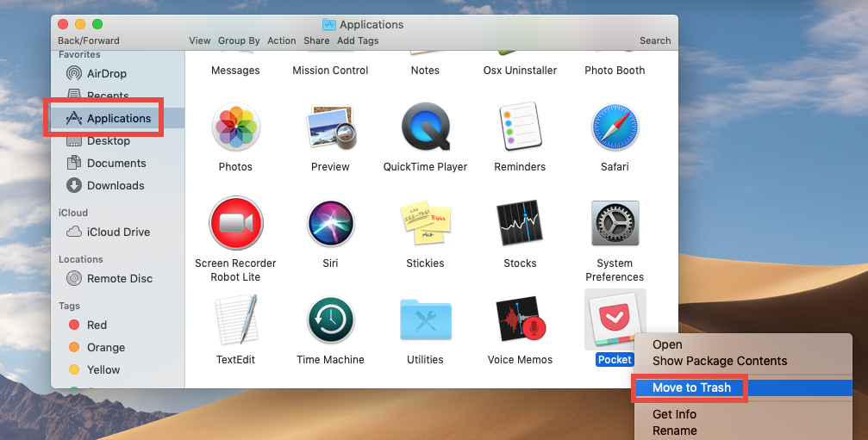The image size is (868, 440).
Task: Open the View toolbar option
Action: pos(199,40)
